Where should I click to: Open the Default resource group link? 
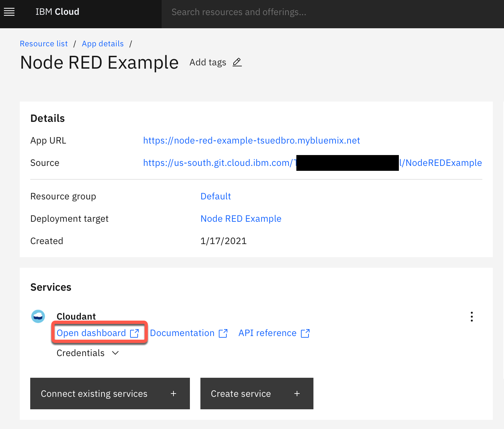click(216, 196)
